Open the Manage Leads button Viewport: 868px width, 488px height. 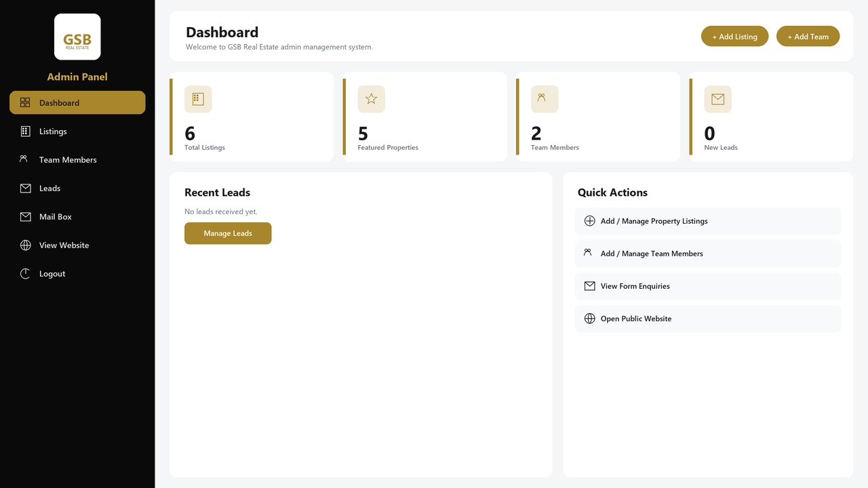coord(228,233)
